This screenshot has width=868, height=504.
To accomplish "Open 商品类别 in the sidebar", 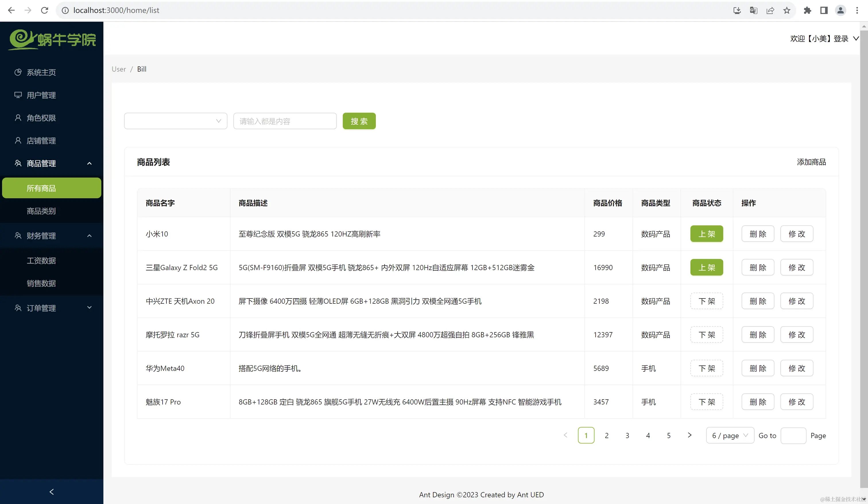I will click(x=41, y=211).
